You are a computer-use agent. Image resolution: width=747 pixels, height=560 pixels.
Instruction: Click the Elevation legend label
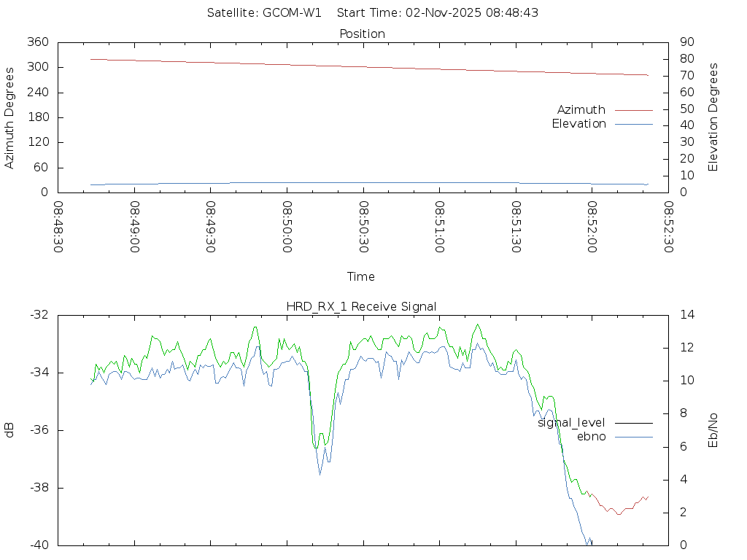(x=578, y=124)
